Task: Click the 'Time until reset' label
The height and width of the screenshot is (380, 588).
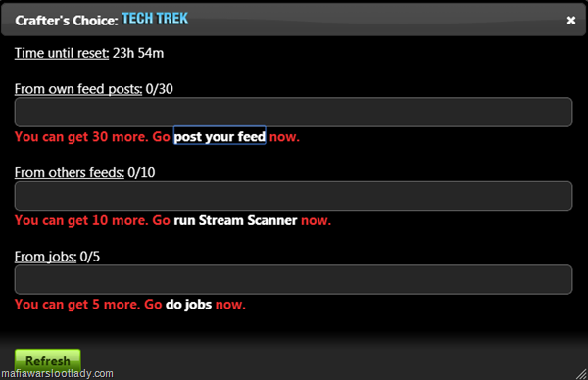Action: pos(62,53)
